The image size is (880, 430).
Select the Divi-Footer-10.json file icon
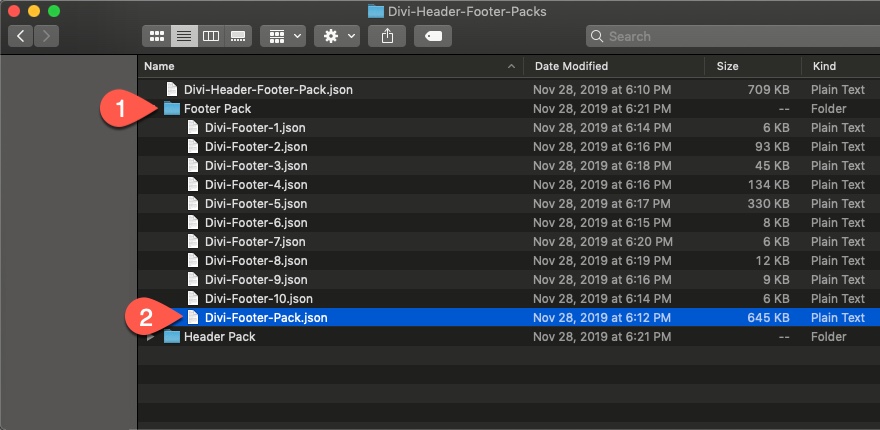(x=192, y=299)
